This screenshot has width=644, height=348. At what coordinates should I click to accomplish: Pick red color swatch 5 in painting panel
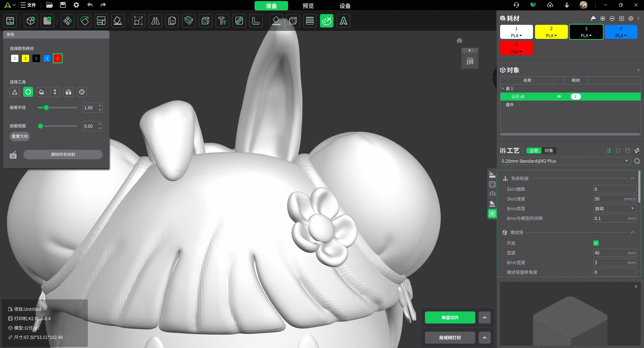58,58
